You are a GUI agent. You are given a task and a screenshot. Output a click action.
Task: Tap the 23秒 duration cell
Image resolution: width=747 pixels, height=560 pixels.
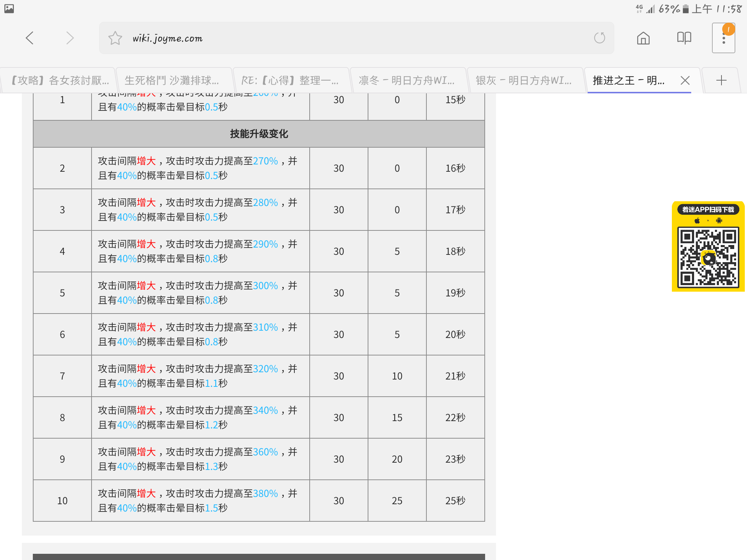[456, 459]
